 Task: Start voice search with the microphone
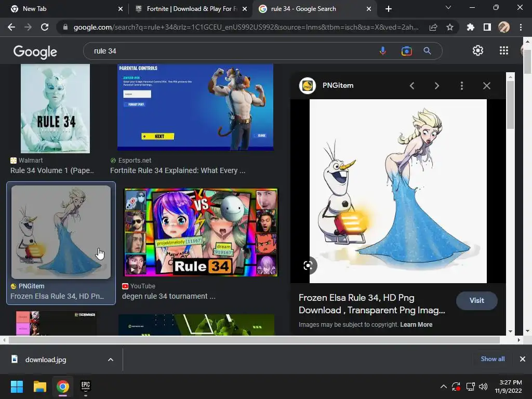(383, 51)
